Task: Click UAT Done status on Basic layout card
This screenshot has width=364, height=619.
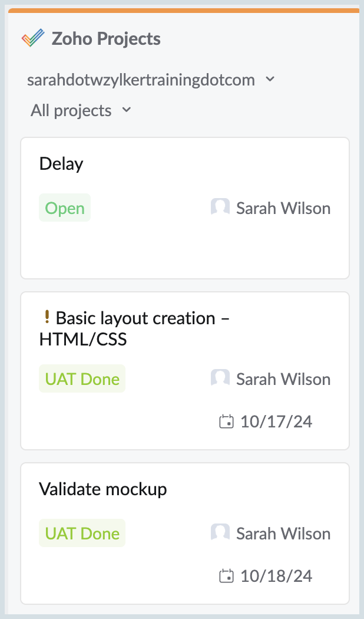Action: [82, 379]
